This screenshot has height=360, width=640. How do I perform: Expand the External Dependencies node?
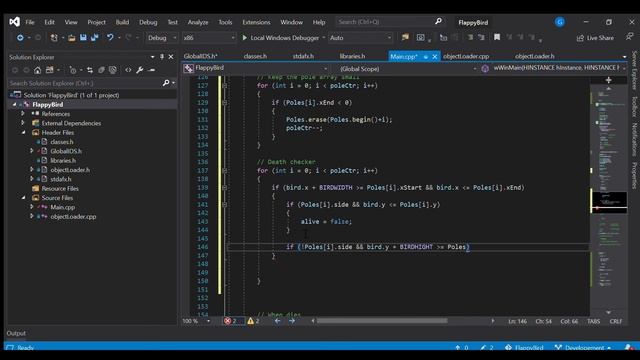point(23,123)
